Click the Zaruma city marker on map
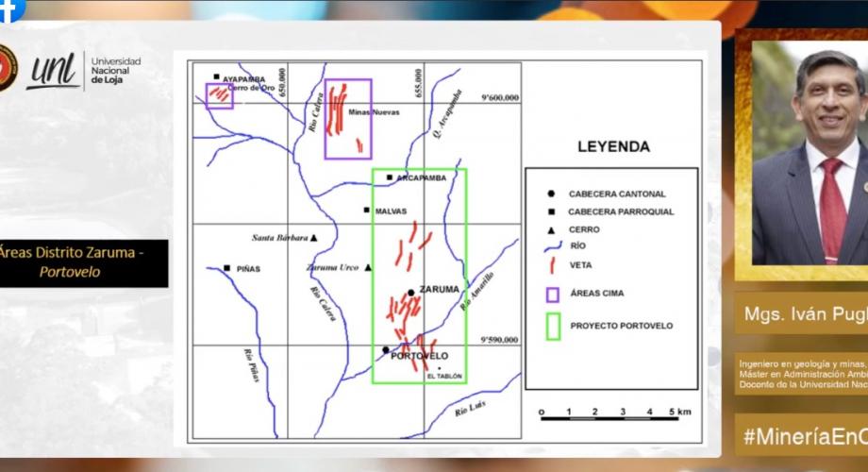 (x=411, y=292)
